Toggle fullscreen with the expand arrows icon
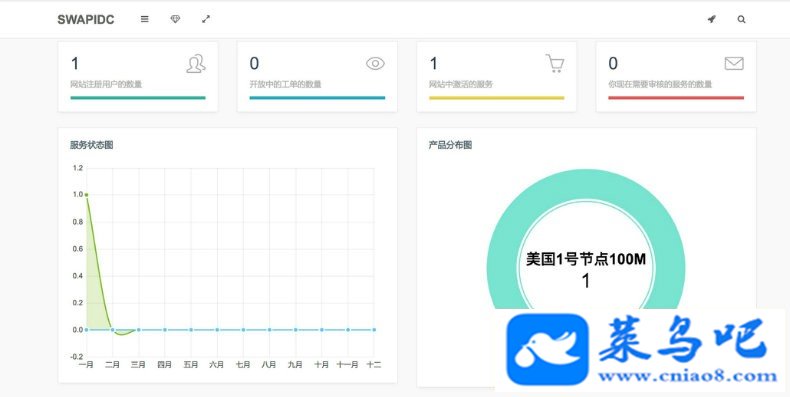This screenshot has width=790, height=397. tap(206, 19)
